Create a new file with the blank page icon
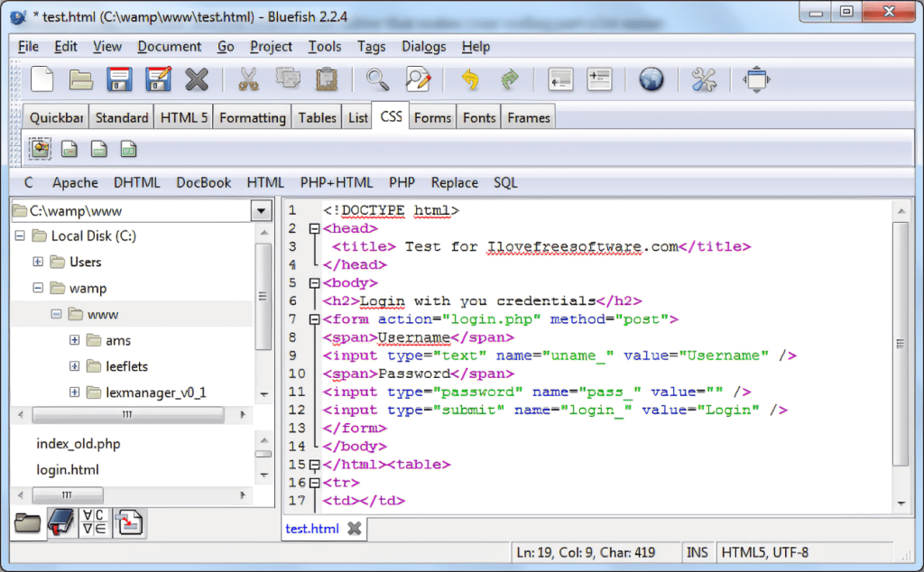The height and width of the screenshot is (572, 924). tap(42, 79)
